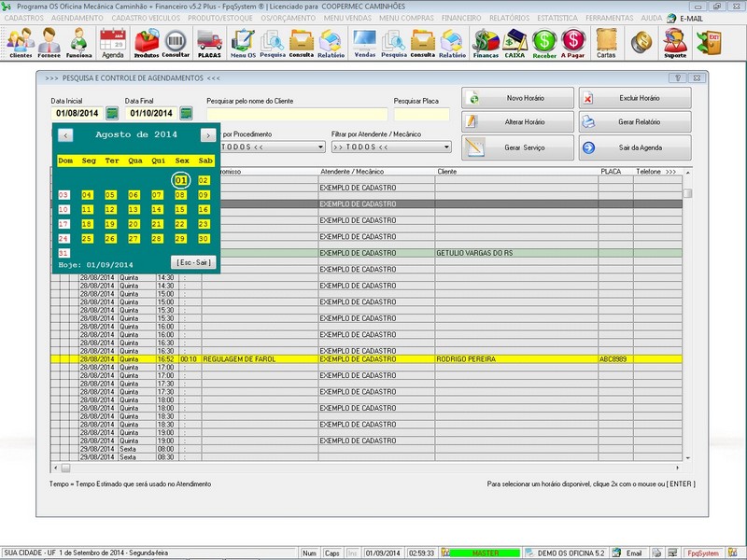Open the RELATÓRIOS menu
747x560 pixels.
(511, 18)
